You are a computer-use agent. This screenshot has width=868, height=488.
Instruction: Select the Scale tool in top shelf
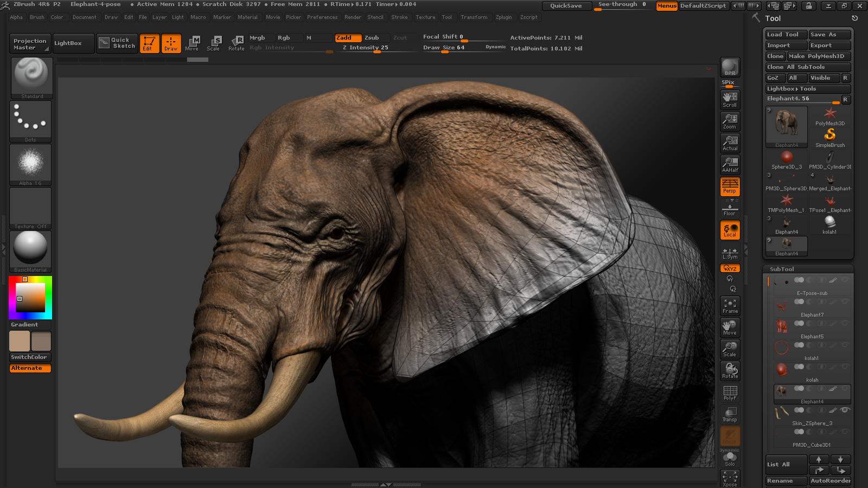pyautogui.click(x=214, y=43)
